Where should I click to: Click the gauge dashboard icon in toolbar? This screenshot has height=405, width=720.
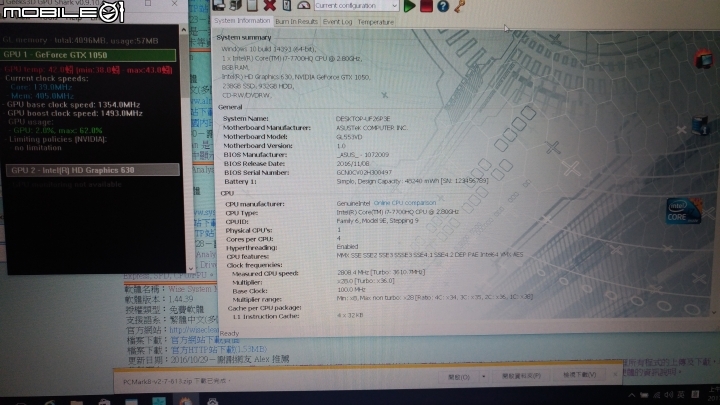[x=304, y=6]
